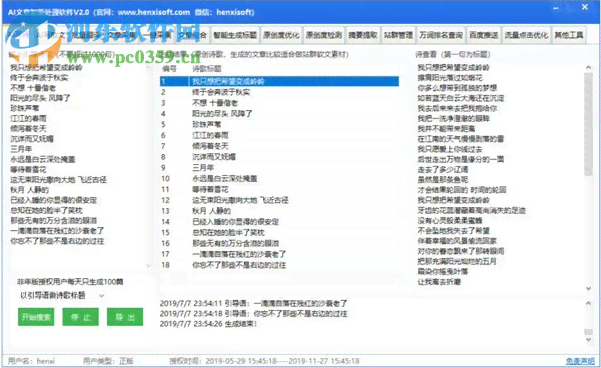This screenshot has width=601, height=368.
Task: Select table row 9 三月年
Action: click(x=279, y=168)
